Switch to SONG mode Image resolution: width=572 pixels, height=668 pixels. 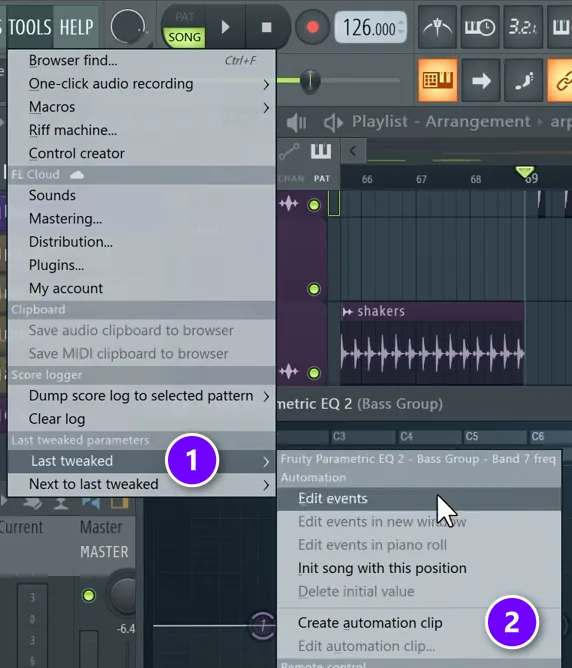pos(184,37)
